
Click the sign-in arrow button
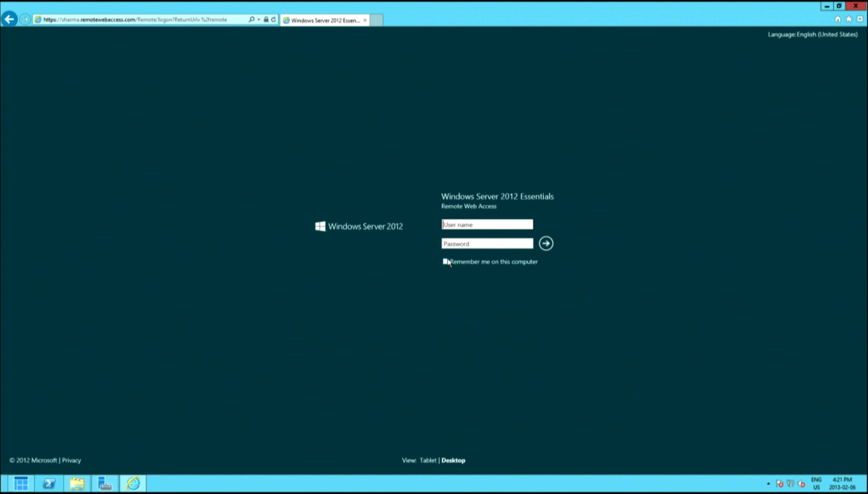coord(546,244)
